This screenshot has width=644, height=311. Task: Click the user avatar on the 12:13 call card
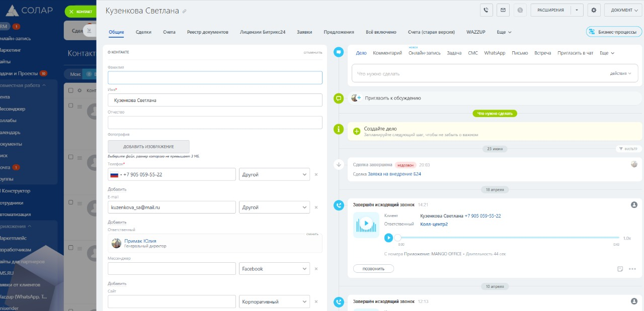(634, 301)
